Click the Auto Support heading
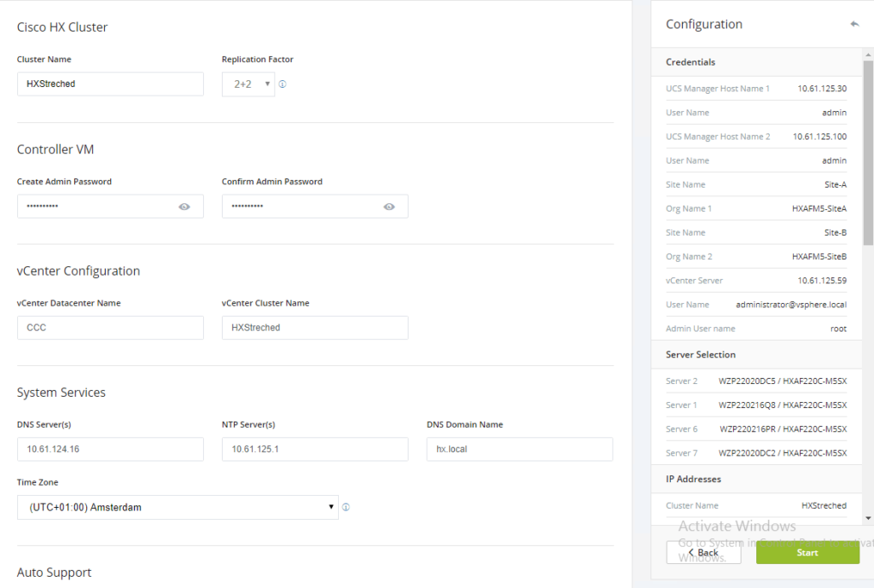The height and width of the screenshot is (588, 874). (x=54, y=573)
